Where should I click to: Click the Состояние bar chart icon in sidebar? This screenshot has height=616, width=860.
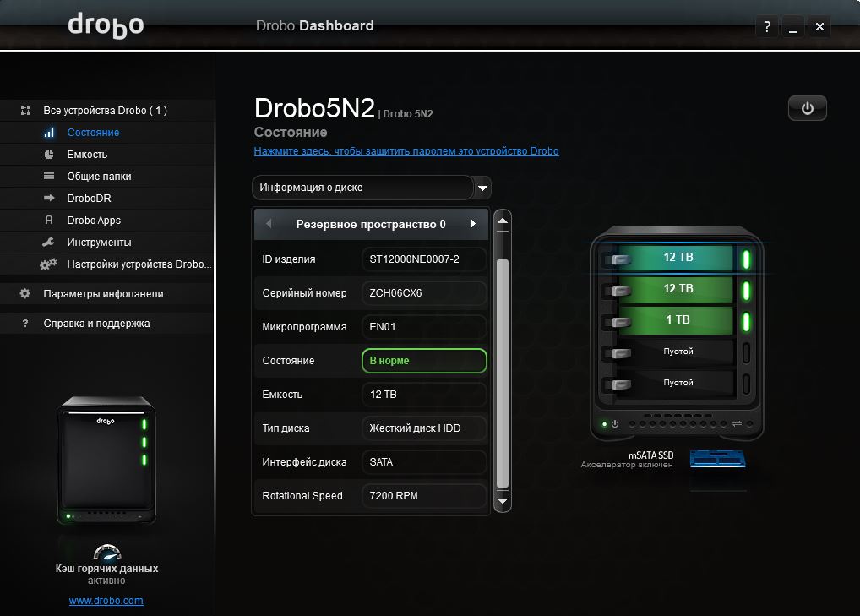(x=49, y=132)
